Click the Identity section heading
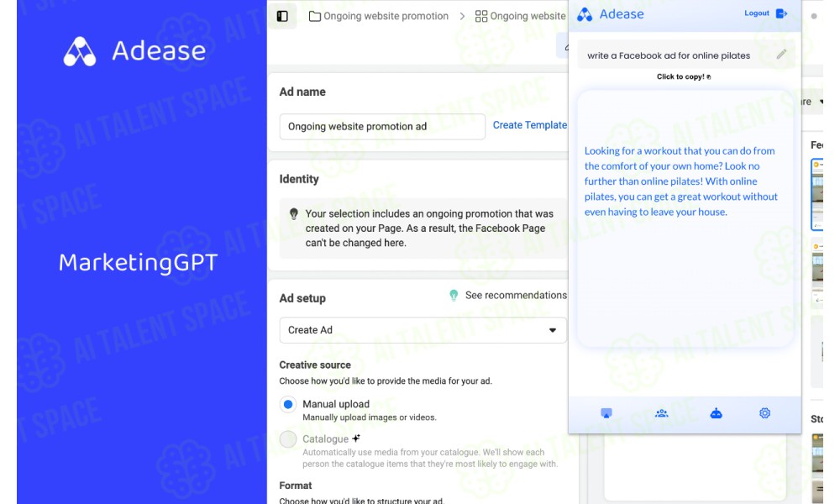The width and height of the screenshot is (840, 504). point(299,179)
